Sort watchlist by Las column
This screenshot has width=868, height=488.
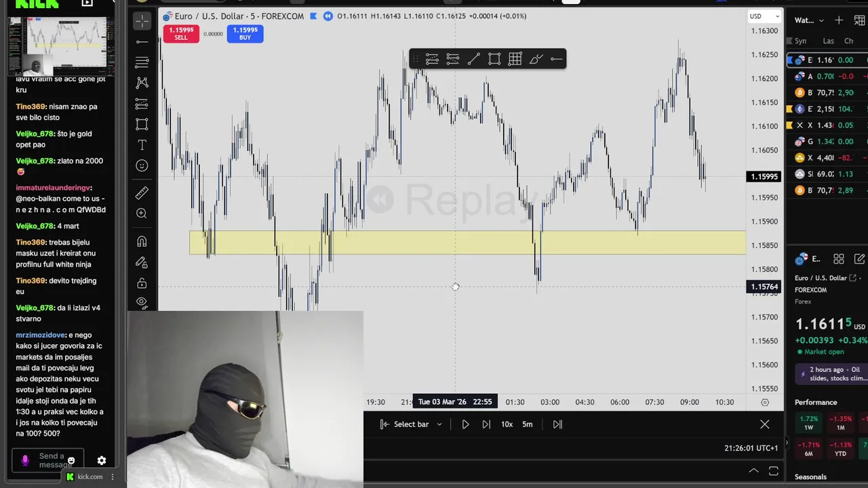point(828,41)
